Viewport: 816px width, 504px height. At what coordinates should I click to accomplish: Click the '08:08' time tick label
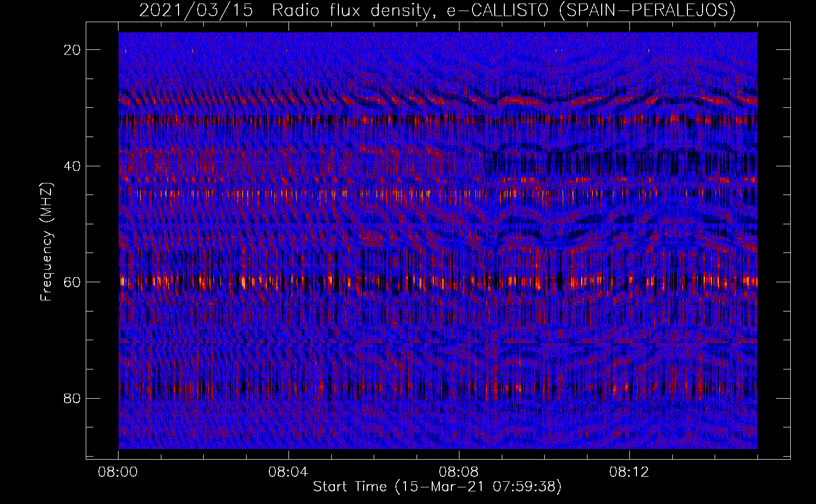(459, 472)
